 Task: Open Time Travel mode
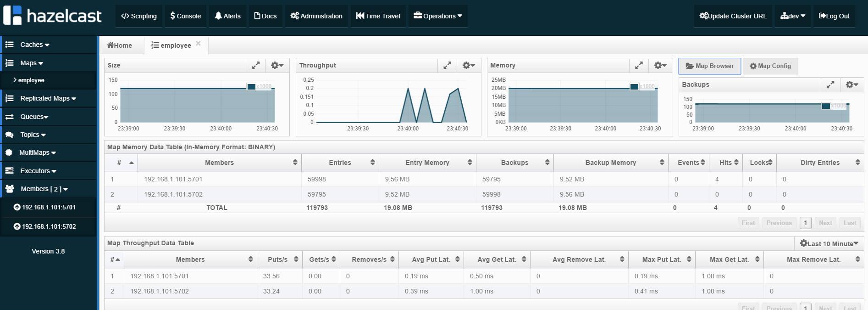378,16
